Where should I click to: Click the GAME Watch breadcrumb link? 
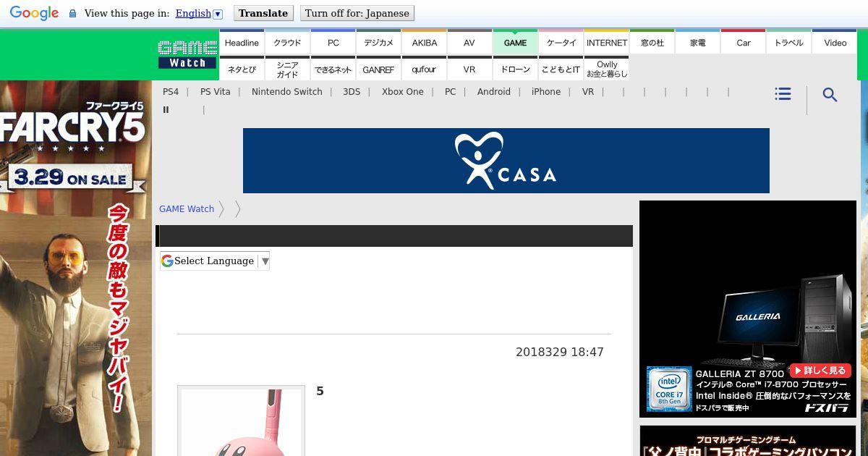click(187, 209)
